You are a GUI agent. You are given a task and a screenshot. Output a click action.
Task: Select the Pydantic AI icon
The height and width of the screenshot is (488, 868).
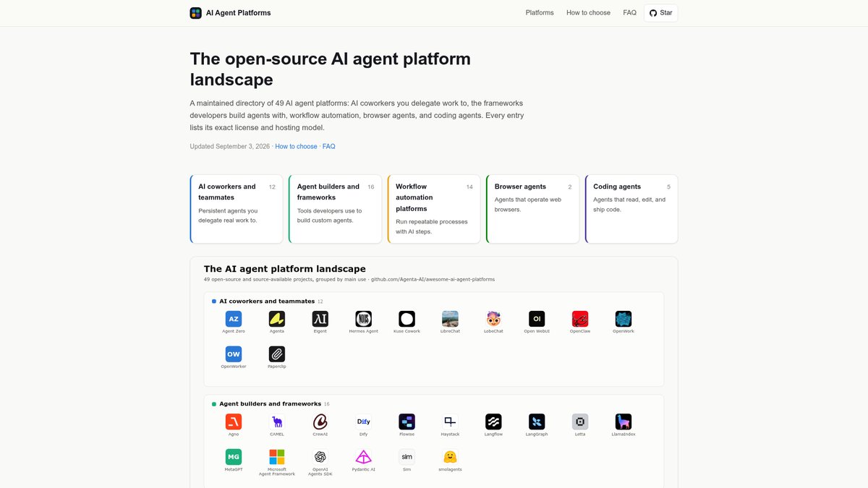(x=364, y=457)
